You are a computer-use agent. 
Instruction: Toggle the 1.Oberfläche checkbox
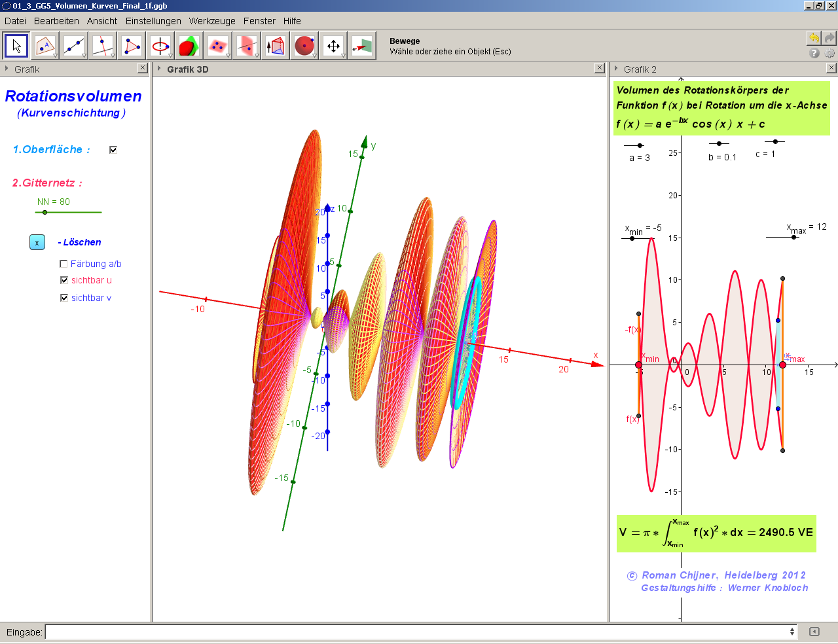[x=113, y=150]
